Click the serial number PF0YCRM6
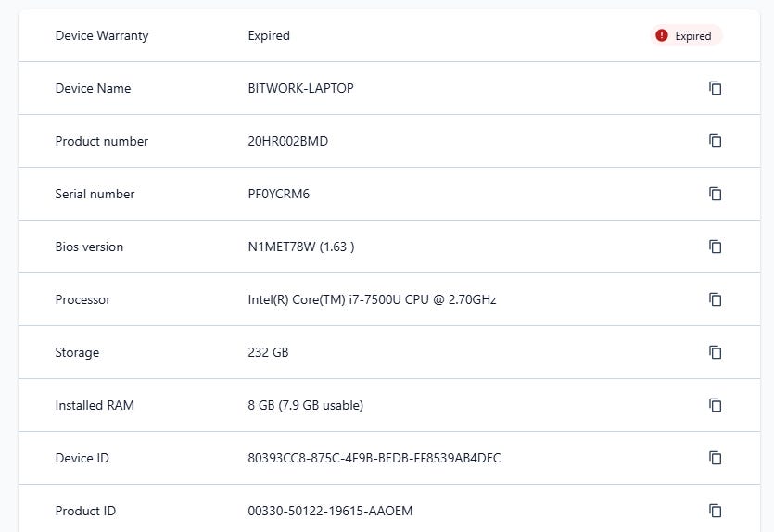This screenshot has height=532, width=774. tap(278, 195)
